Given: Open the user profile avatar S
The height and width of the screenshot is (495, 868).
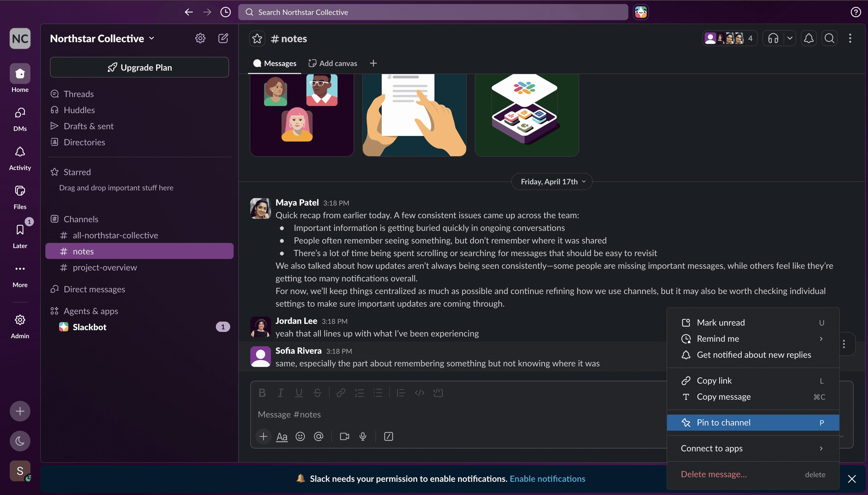Looking at the screenshot, I should click(x=20, y=471).
